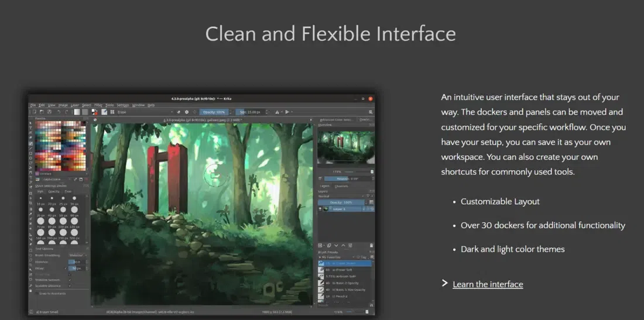The width and height of the screenshot is (644, 320).
Task: Open the Brush Smoothing dropdown
Action: point(77,255)
